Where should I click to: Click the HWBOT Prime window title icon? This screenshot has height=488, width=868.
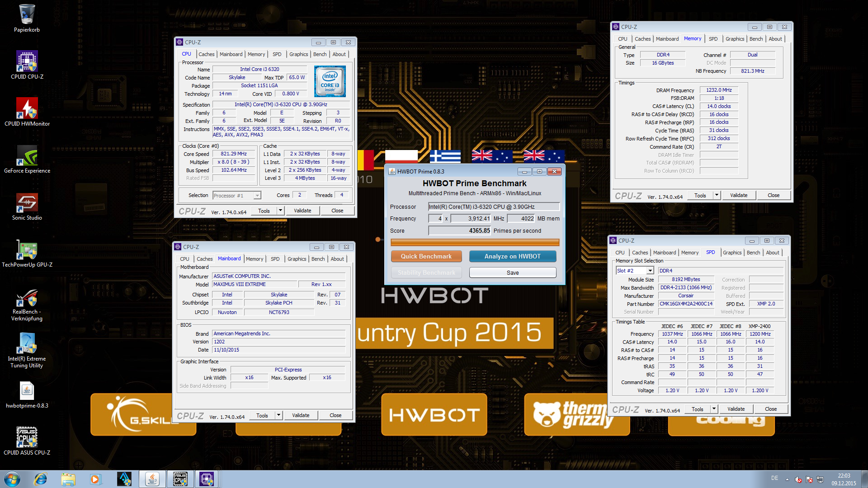coord(392,171)
